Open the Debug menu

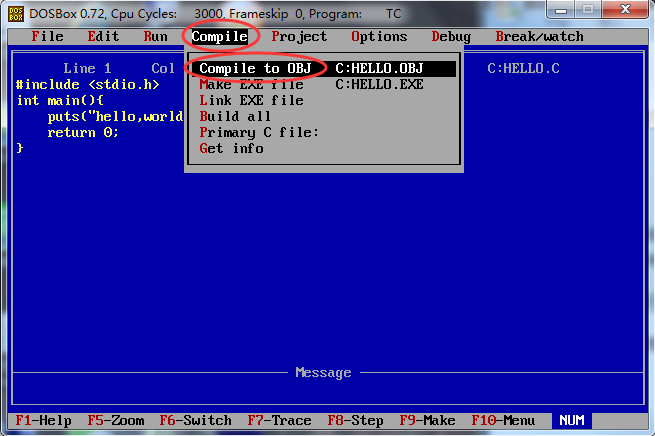[x=451, y=37]
